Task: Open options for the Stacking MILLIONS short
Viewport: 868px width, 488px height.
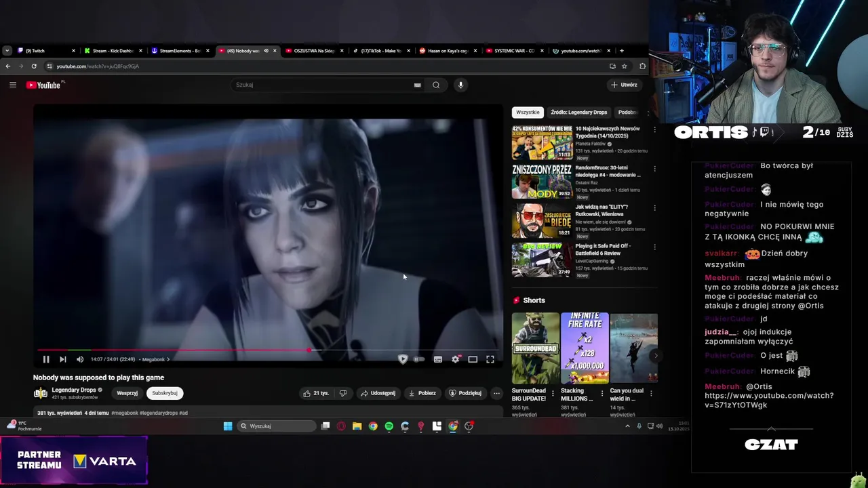Action: click(x=601, y=393)
